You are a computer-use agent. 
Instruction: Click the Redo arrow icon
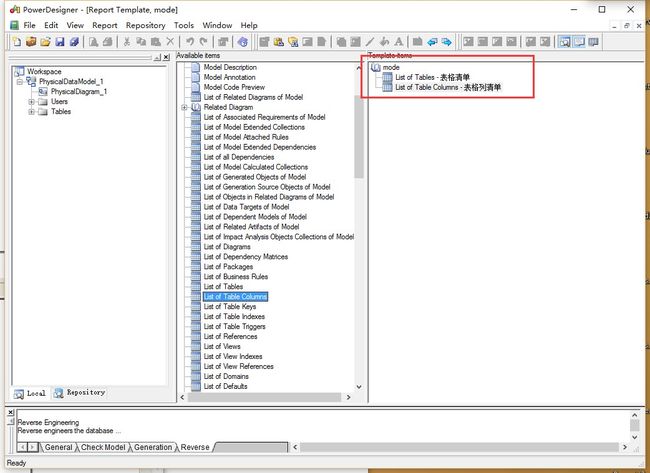204,42
